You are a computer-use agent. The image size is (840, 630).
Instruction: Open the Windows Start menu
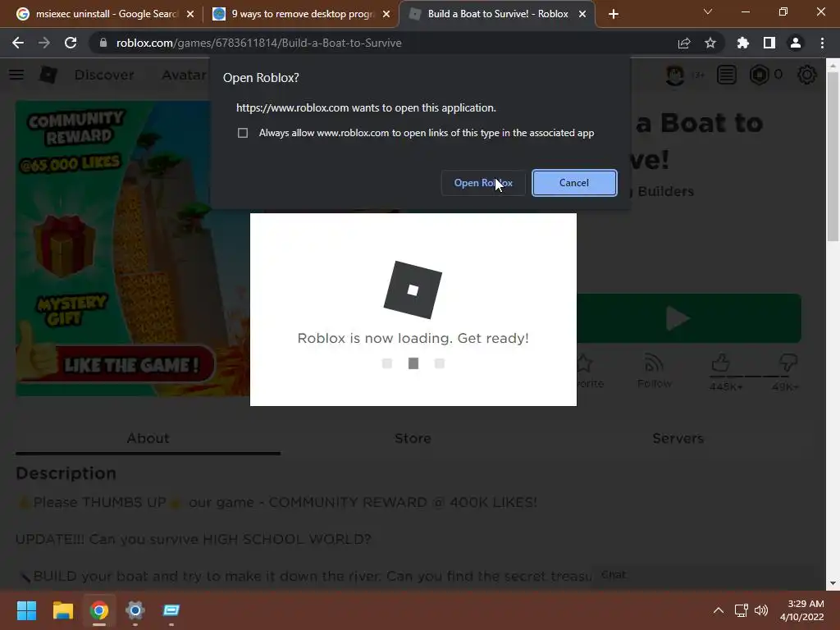click(x=26, y=610)
